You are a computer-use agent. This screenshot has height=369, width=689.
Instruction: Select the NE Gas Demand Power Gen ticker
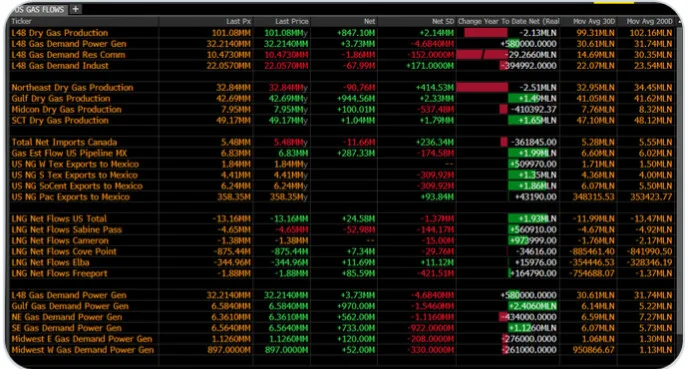67,317
